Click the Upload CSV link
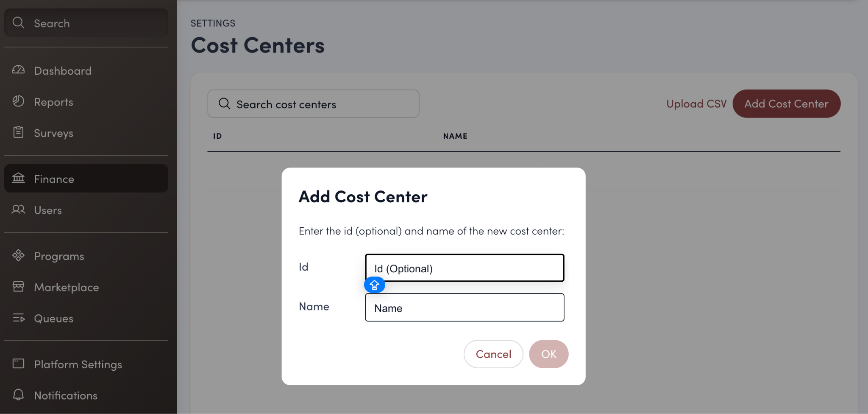The image size is (868, 414). coord(696,103)
